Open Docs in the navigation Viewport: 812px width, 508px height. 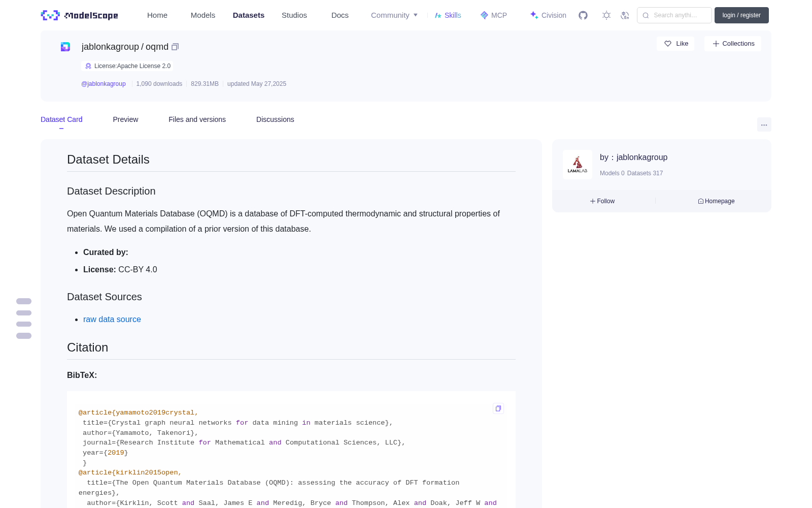(x=340, y=15)
